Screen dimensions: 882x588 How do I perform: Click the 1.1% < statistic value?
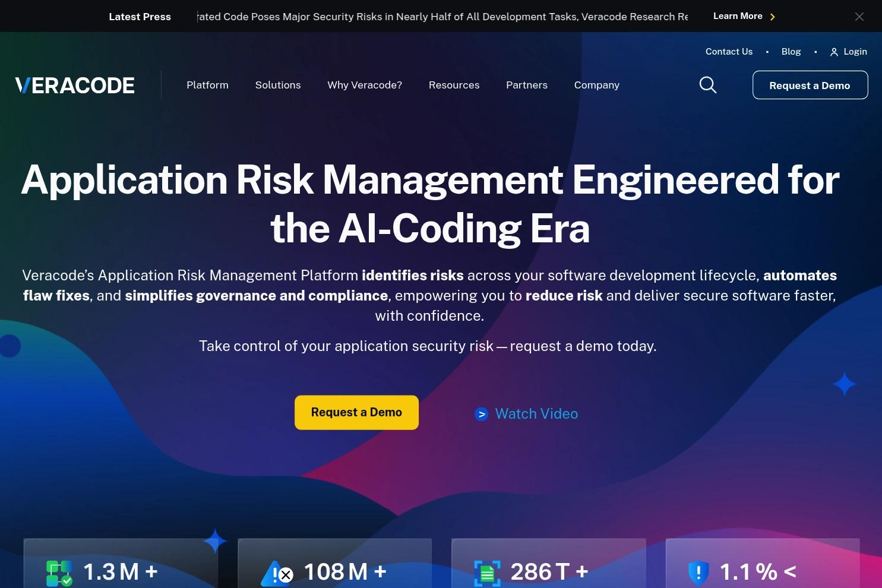tap(758, 572)
